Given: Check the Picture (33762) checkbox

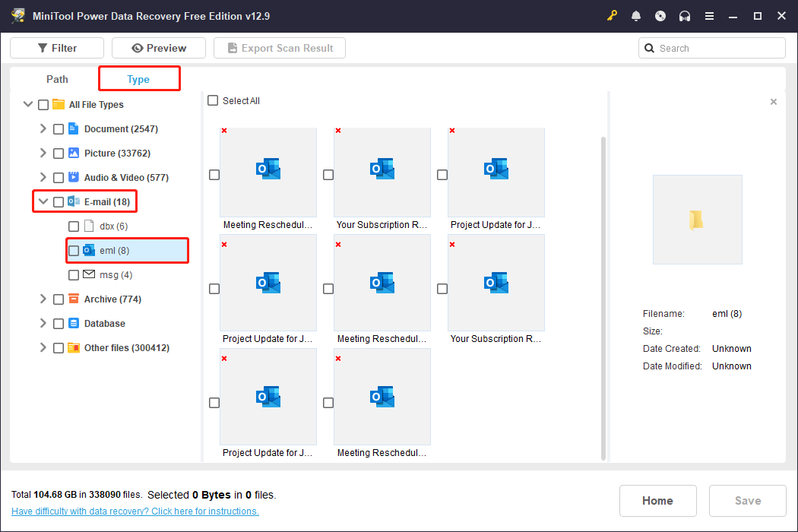Looking at the screenshot, I should tap(59, 154).
